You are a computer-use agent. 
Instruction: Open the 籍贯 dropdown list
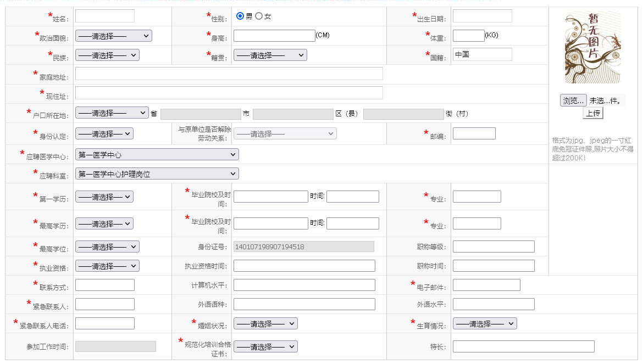click(x=270, y=55)
